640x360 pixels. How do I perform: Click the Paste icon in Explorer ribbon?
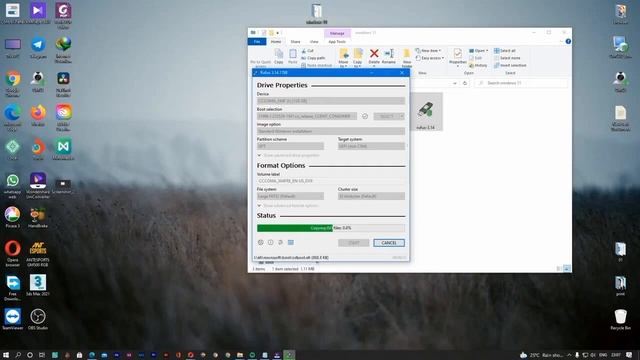293,56
